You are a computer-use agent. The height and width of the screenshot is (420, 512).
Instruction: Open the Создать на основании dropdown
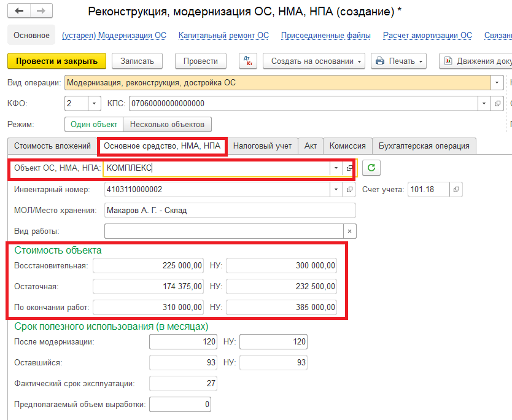(314, 61)
